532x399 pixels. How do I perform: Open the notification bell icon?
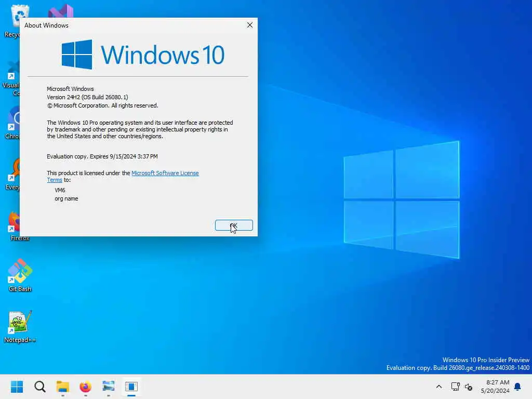point(518,387)
